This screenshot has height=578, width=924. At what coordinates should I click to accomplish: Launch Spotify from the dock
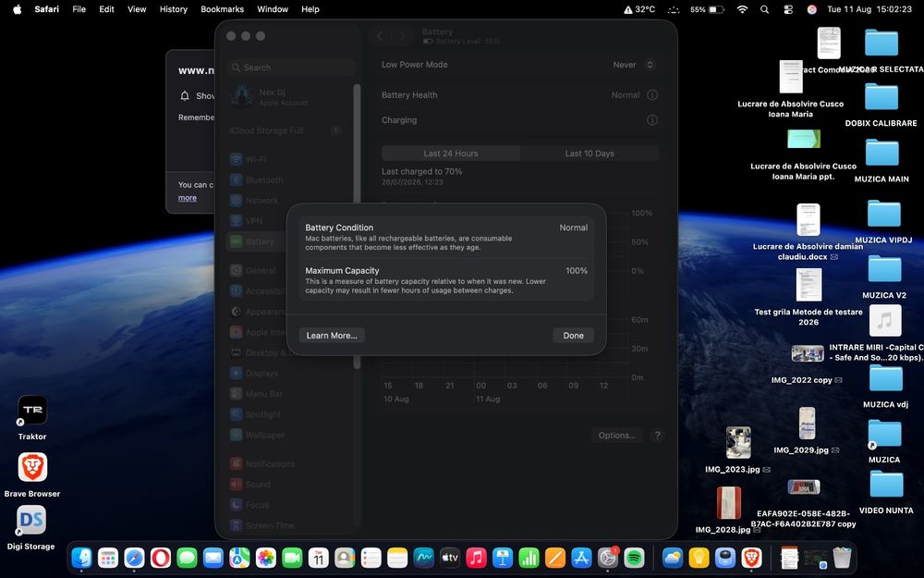pos(634,558)
